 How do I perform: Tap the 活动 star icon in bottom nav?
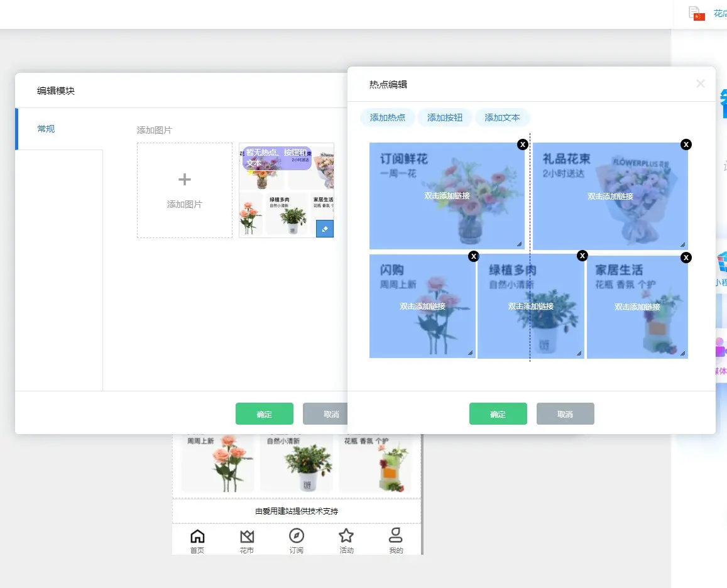(x=346, y=536)
